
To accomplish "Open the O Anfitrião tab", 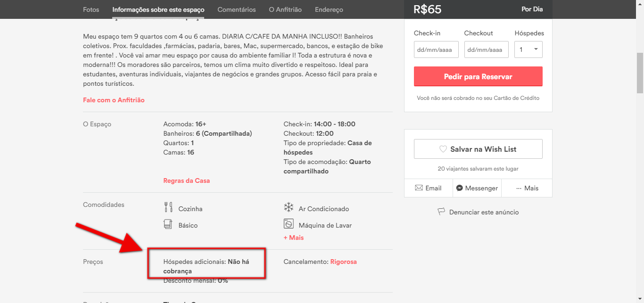I will (285, 9).
